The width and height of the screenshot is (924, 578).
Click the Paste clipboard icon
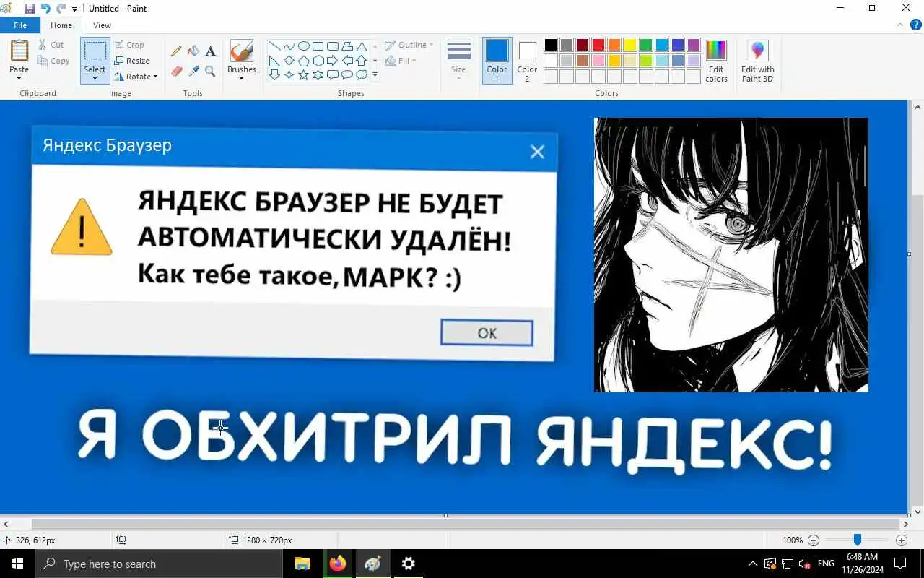(x=19, y=51)
